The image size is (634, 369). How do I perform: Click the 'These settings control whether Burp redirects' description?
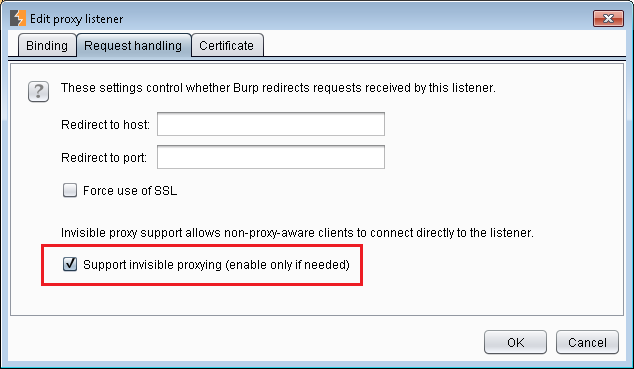(278, 88)
